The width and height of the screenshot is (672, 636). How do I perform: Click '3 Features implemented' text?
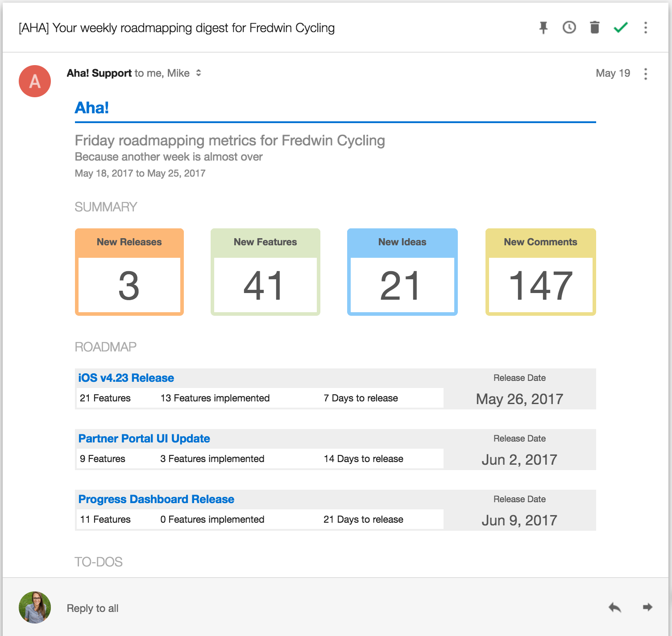tap(212, 458)
